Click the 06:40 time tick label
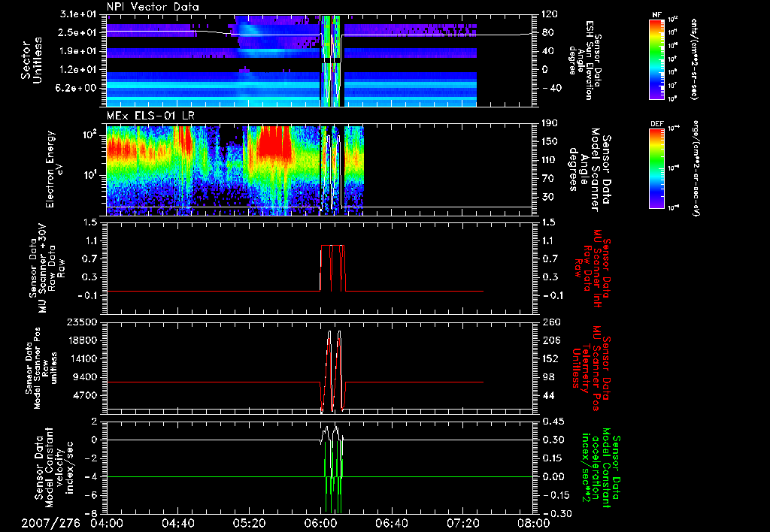Viewport: 770px width, 532px height. 393,523
